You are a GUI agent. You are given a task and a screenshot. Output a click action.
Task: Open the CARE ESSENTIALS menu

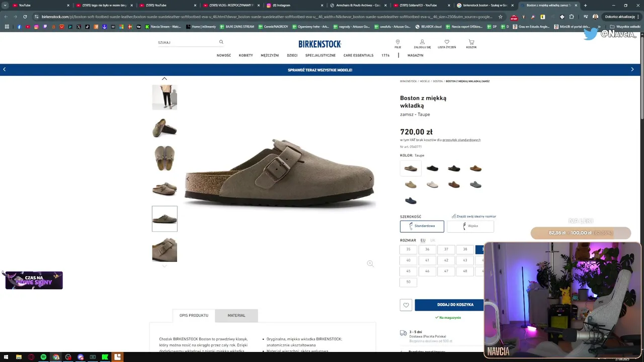(358, 55)
